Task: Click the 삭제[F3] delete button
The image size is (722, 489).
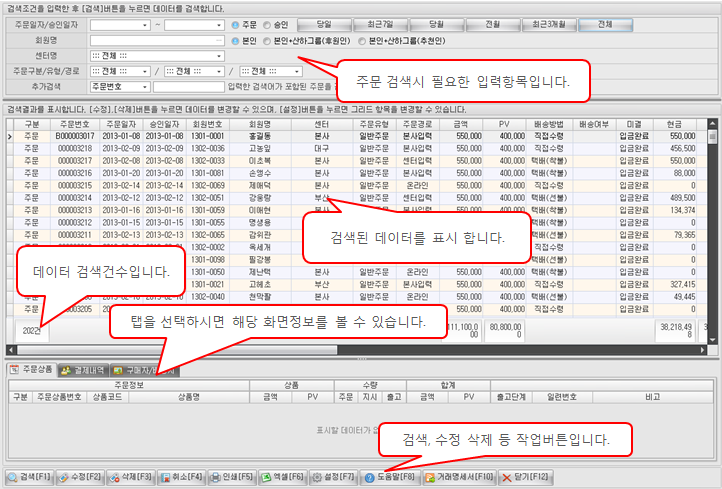Action: click(x=131, y=477)
